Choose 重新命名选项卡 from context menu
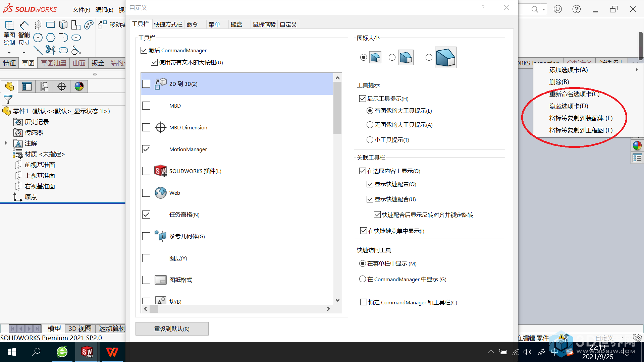This screenshot has width=644, height=362. 574,94
